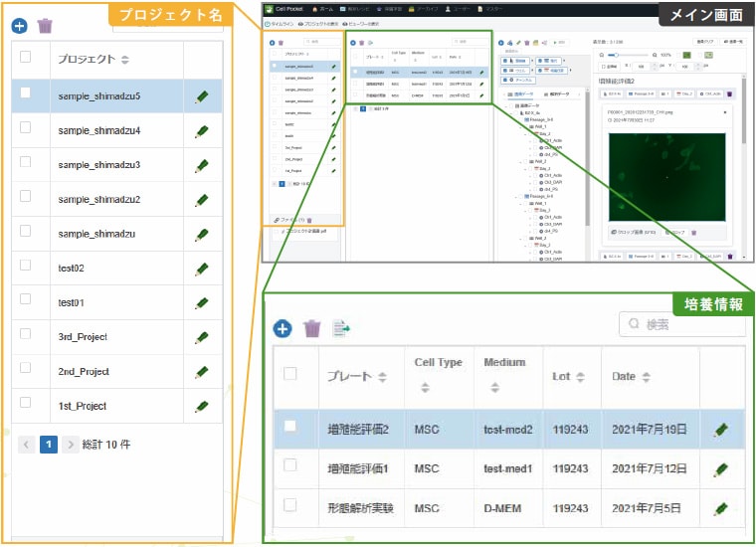The width and height of the screenshot is (756, 547).
Task: Click プロジェクト非表示 in main screen toolbar
Action: (x=318, y=24)
